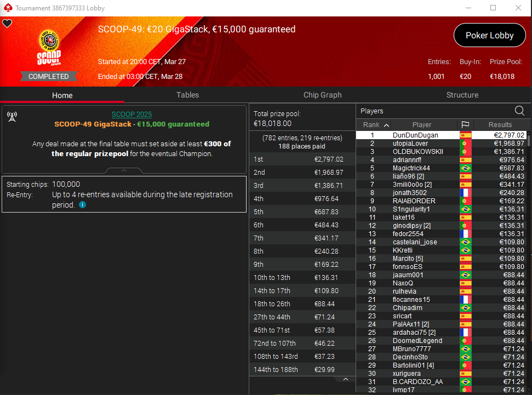532x395 pixels.
Task: Click Portugal flag beside DoomedLegend
Action: [466, 341]
